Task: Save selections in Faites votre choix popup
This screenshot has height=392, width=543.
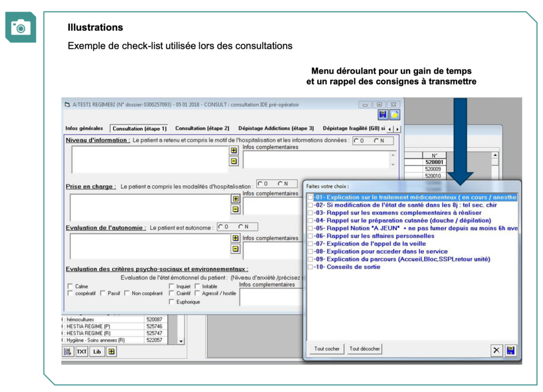Action: (x=511, y=351)
